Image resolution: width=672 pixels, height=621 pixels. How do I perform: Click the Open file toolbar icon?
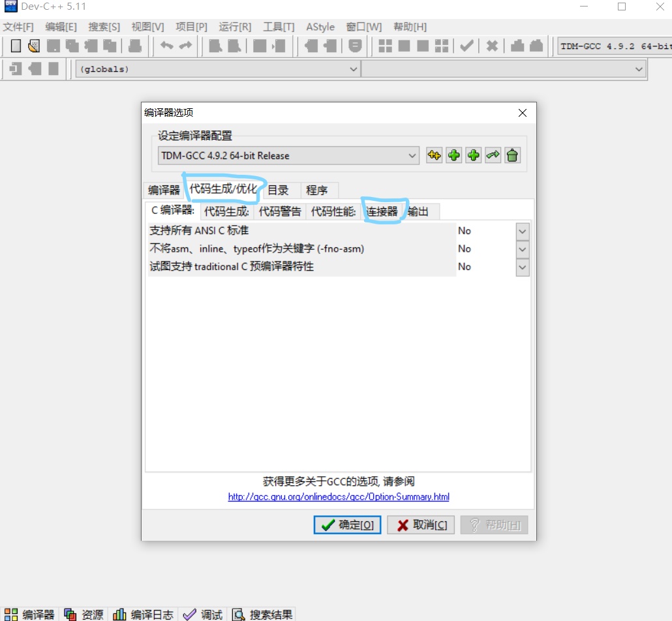point(34,46)
